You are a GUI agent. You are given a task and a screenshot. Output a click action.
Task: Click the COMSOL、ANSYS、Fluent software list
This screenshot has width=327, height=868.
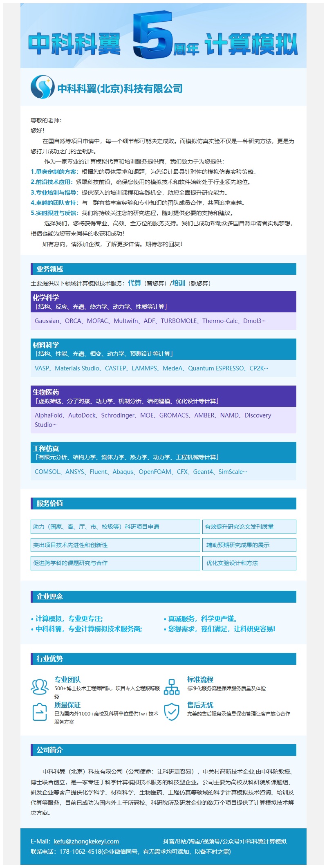pos(163,471)
